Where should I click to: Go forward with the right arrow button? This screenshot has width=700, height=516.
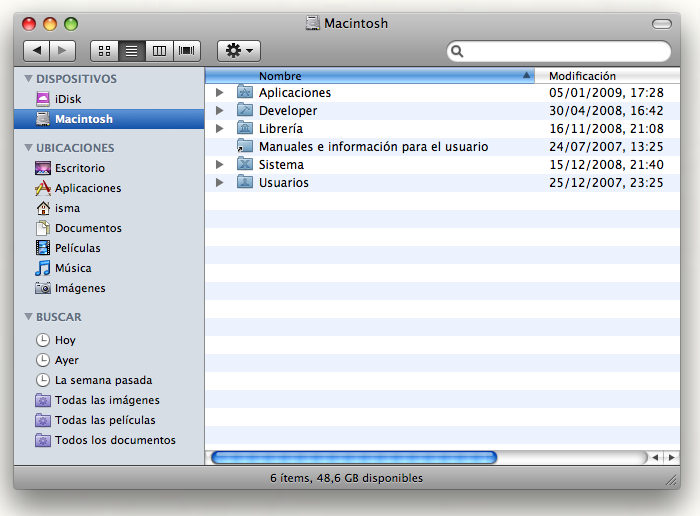(62, 51)
